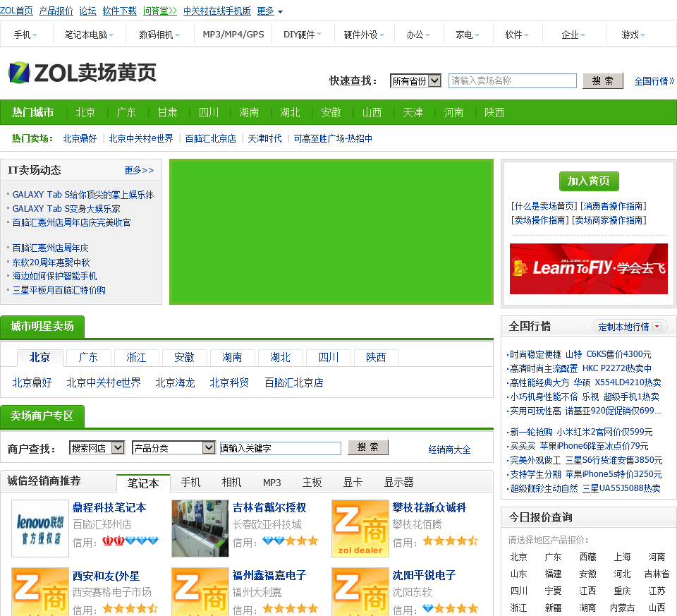Click the 搜索 button in 商户查找
Screen dimensions: 677x616
coord(368,447)
